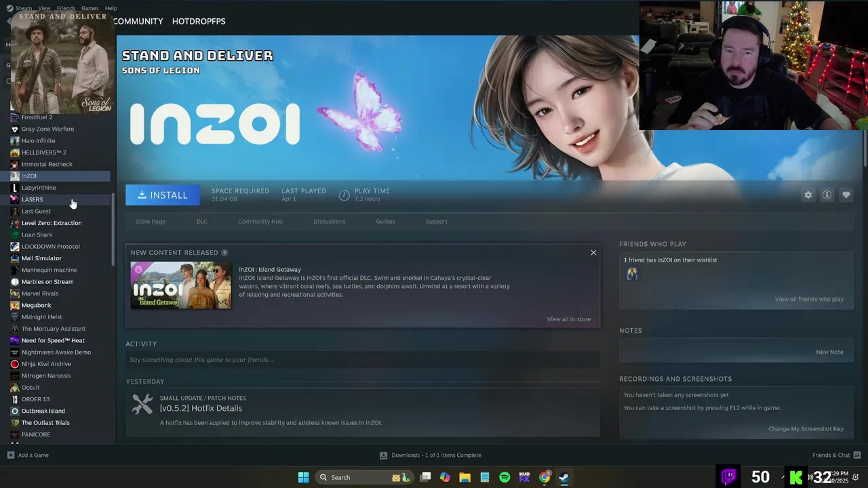868x488 pixels.
Task: Open Spotify from the taskbar
Action: pos(505,477)
